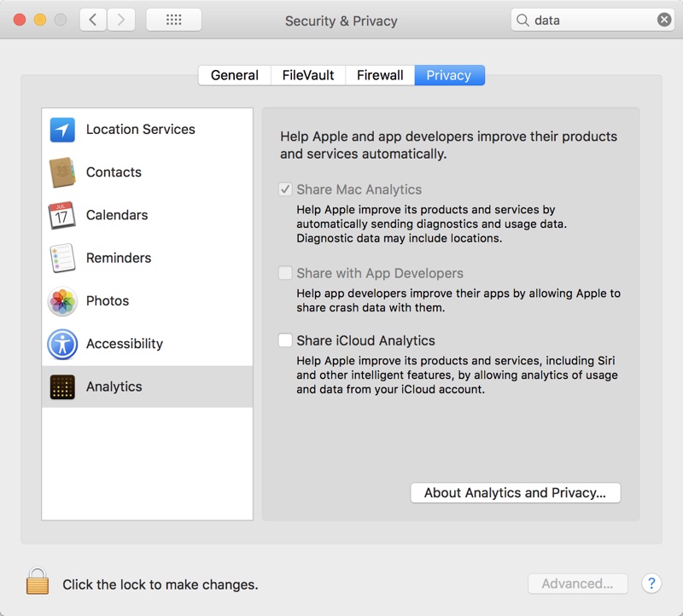The width and height of the screenshot is (683, 616).
Task: Open the Accessibility icon in sidebar
Action: [62, 344]
